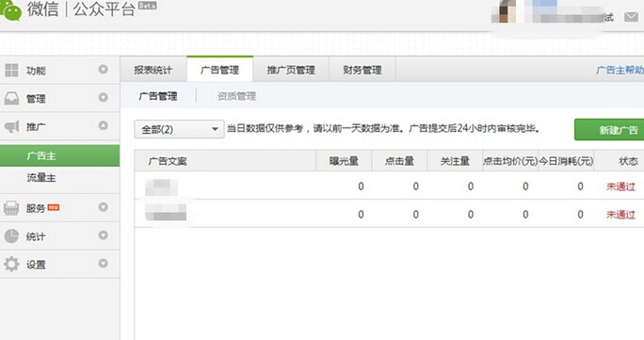Click the first ad's blurred thumbnail

pos(161,186)
